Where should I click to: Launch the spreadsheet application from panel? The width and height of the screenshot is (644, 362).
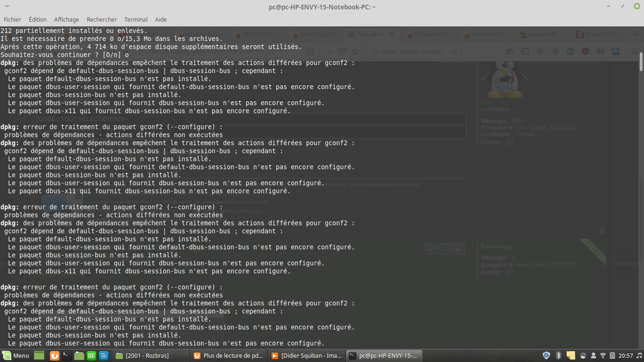(x=91, y=355)
